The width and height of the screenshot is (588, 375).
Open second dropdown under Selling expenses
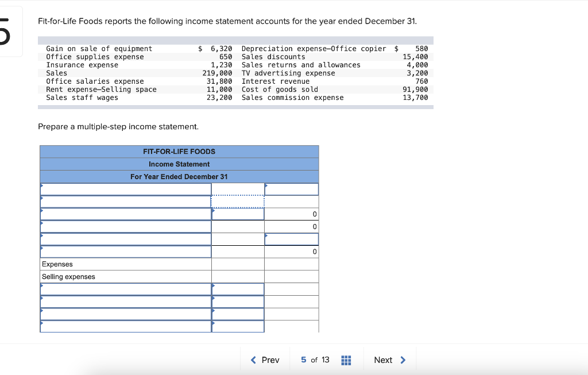point(126,301)
